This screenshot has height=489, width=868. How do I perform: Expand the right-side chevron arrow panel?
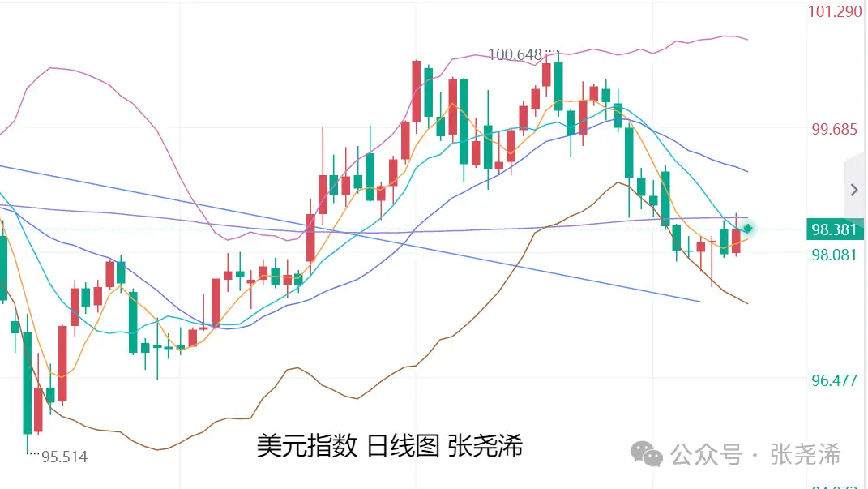coord(854,190)
